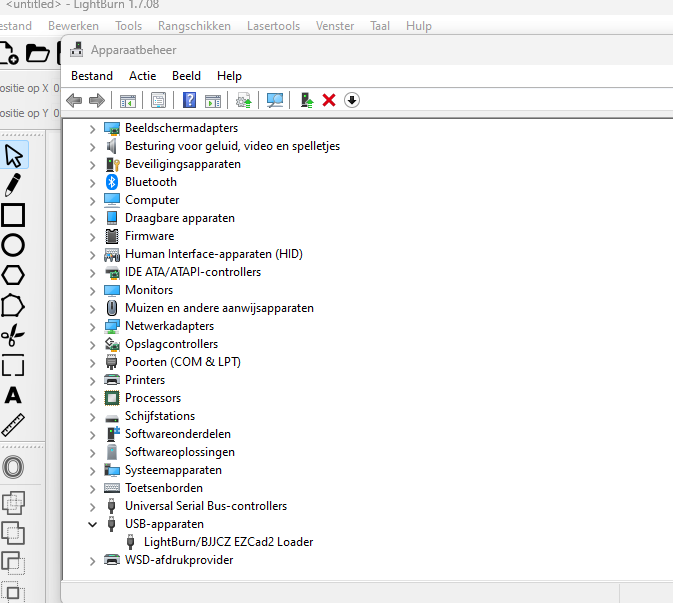Click the New File icon in LightBurn
The image size is (673, 603).
coord(9,53)
